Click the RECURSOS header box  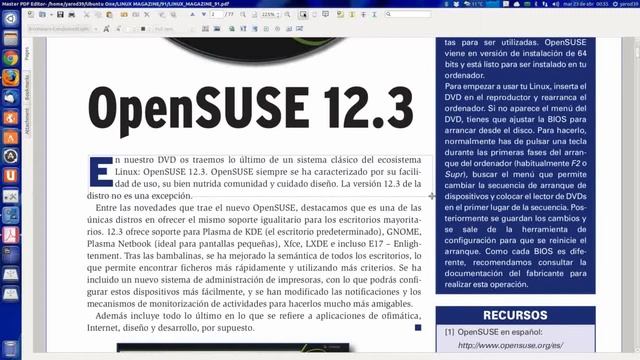(516, 316)
